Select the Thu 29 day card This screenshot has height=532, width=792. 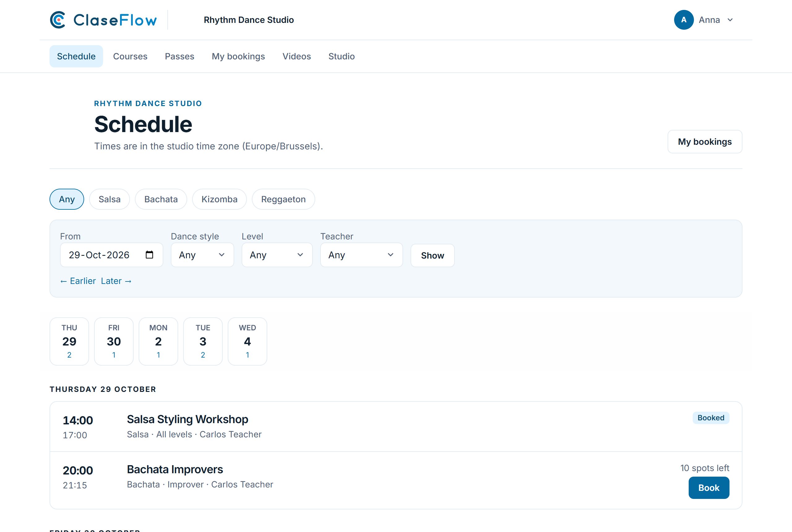[69, 341]
